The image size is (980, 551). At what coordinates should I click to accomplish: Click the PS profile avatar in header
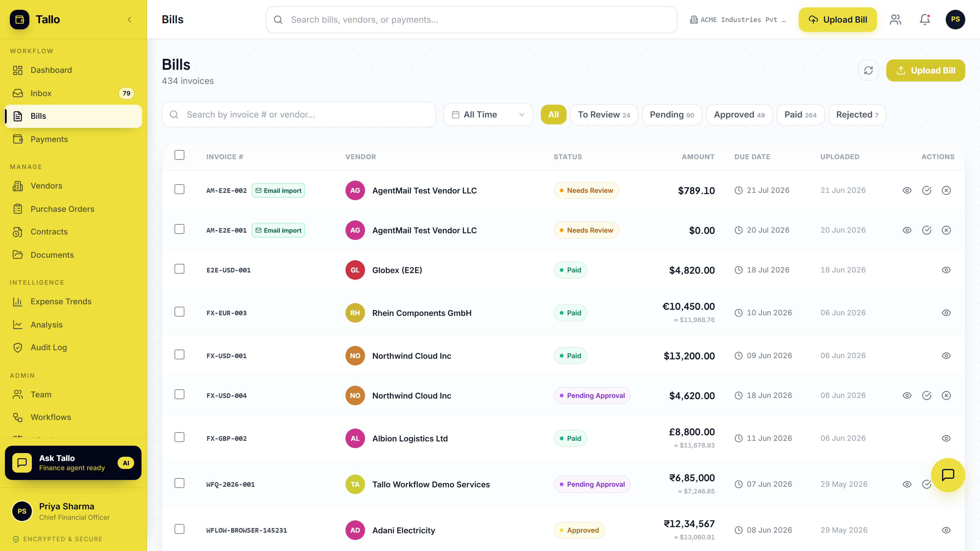[x=955, y=19]
